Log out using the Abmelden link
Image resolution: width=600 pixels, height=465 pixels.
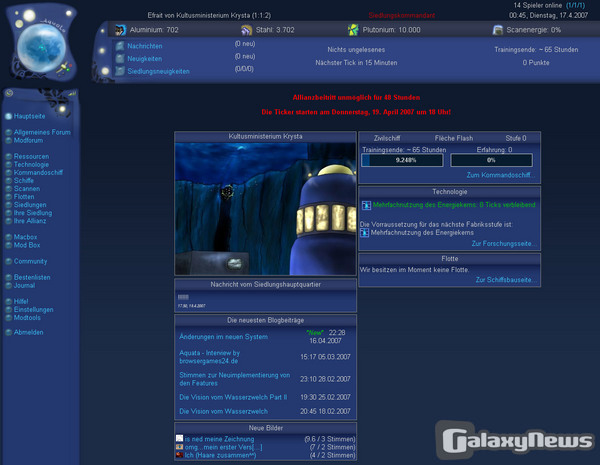[x=28, y=332]
